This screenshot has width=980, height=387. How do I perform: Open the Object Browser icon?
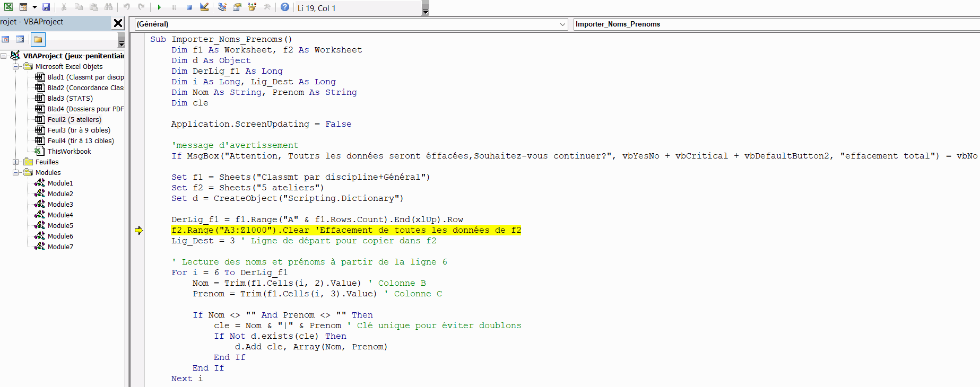pyautogui.click(x=252, y=7)
